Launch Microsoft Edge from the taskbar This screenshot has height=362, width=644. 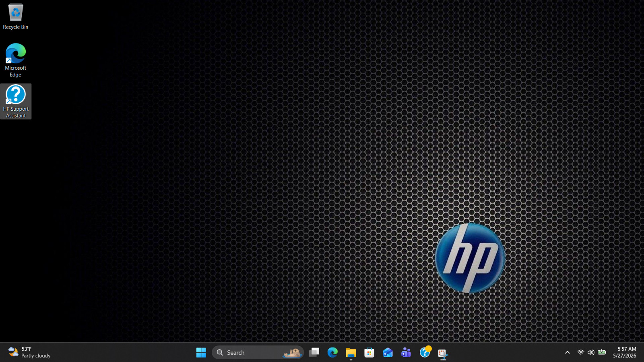[x=332, y=352]
